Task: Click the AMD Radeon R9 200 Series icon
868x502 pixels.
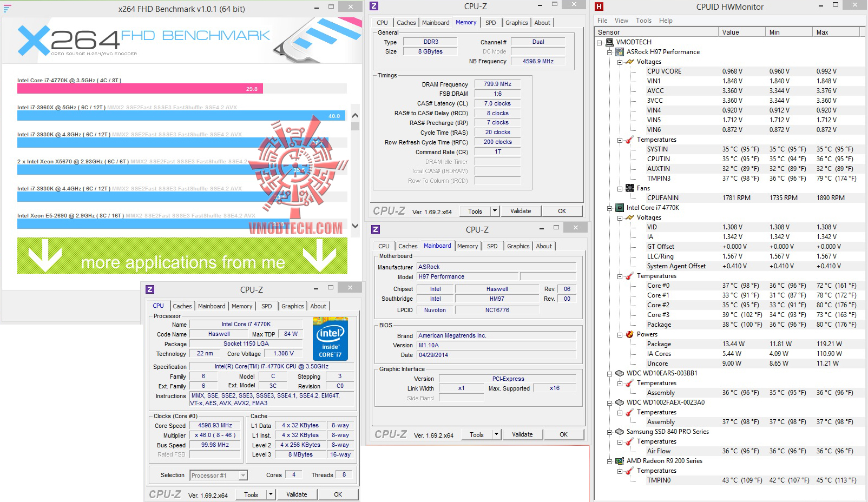Action: click(620, 461)
